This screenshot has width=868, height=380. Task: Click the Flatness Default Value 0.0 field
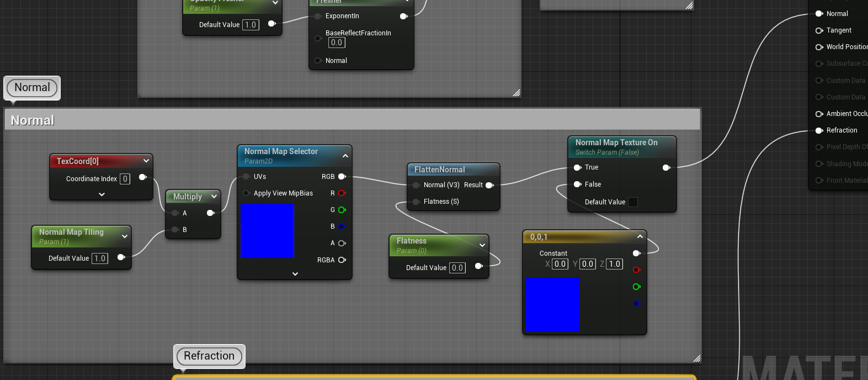coord(457,267)
